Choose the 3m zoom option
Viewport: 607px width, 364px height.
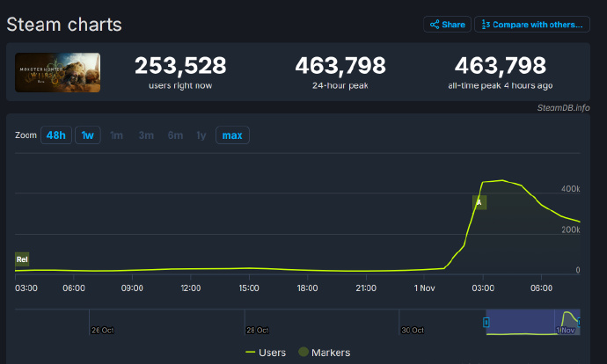(x=146, y=135)
